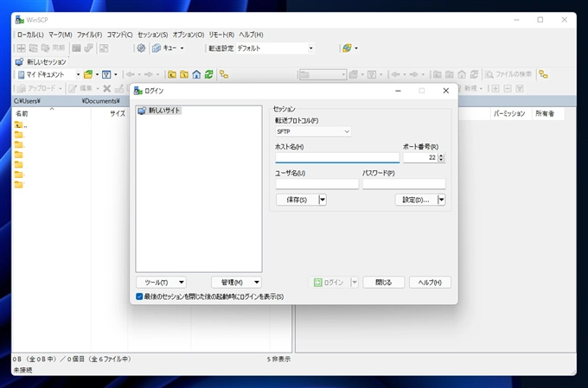The width and height of the screenshot is (588, 388).
Task: Go to the local root directory folder icon
Action: tap(184, 74)
